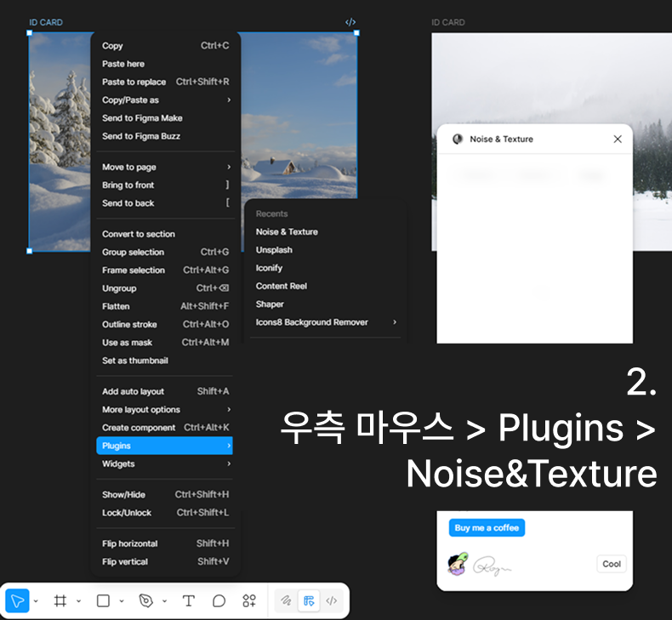Switch to Dev Mode in the toolbar
This screenshot has height=620, width=672.
pos(331,600)
